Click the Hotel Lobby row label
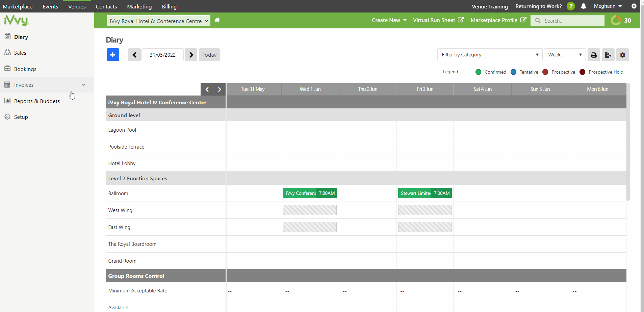The height and width of the screenshot is (312, 644). (x=122, y=163)
